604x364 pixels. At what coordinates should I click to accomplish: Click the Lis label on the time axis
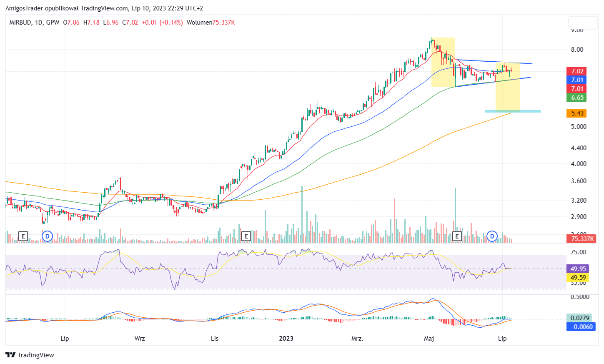215,339
